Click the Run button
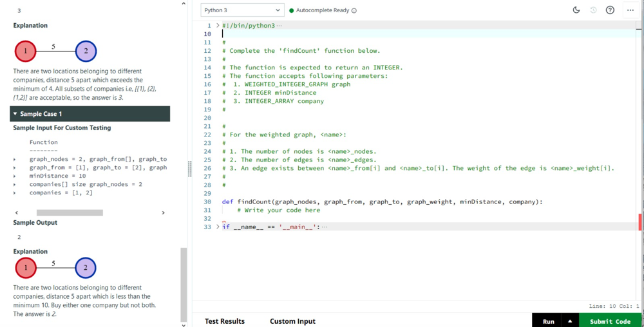Screen dimensions: 644x327 click(548, 321)
